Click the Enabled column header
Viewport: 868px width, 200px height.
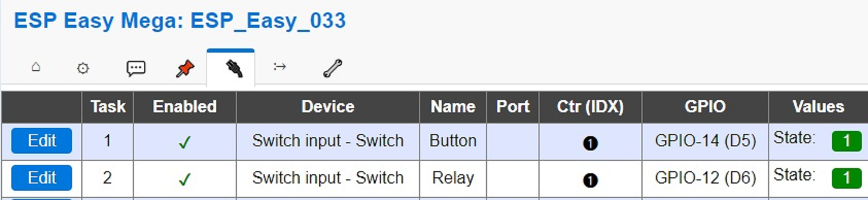tap(185, 107)
